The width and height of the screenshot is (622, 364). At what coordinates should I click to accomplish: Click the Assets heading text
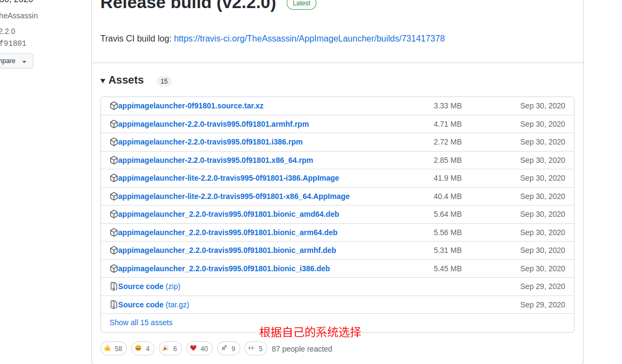(126, 80)
